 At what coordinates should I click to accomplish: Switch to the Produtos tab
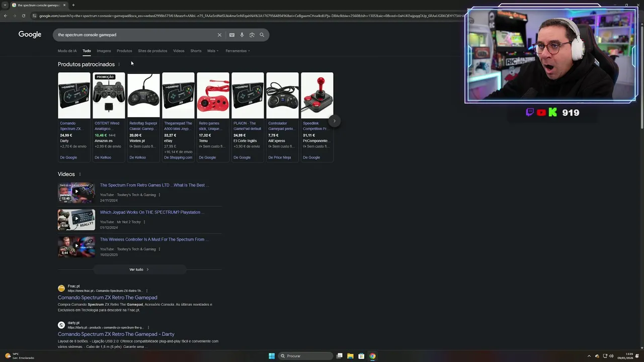coord(124,51)
